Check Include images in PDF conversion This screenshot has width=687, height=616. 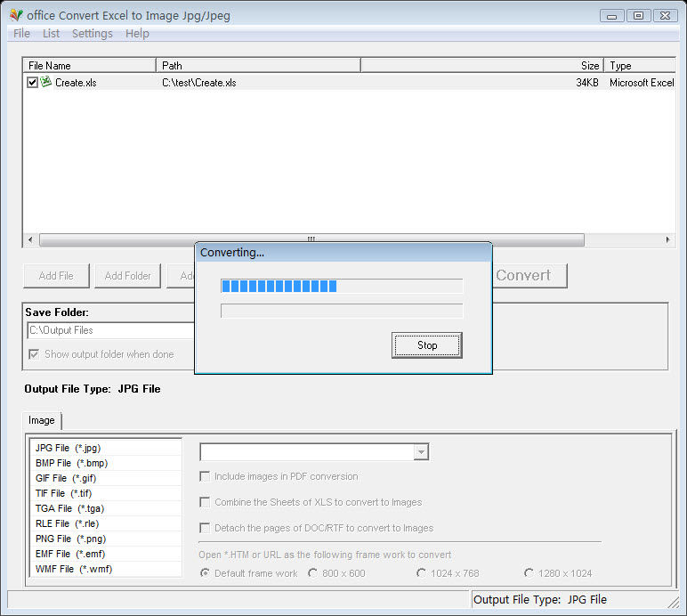coord(206,476)
